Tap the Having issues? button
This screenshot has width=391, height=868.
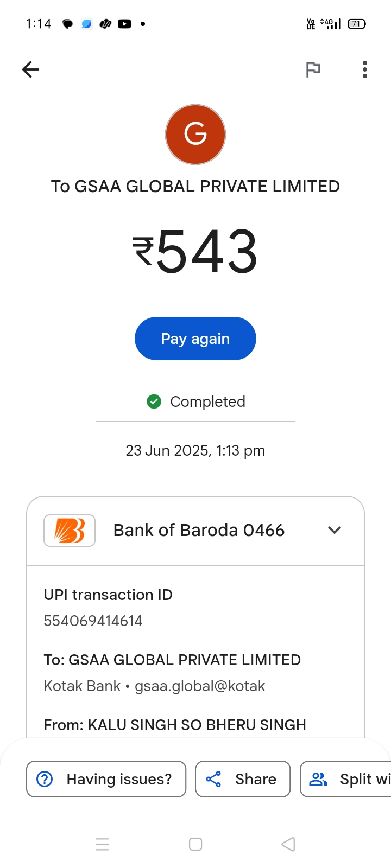(106, 779)
